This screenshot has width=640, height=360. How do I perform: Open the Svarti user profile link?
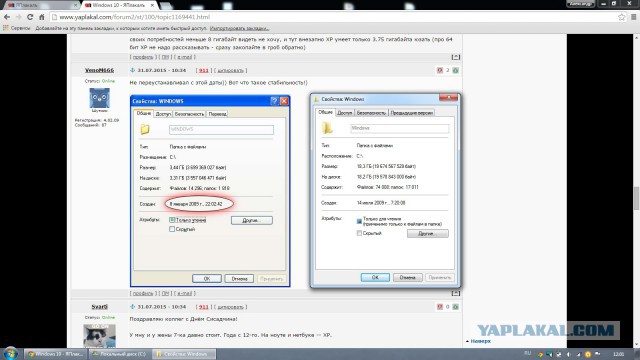pos(100,307)
